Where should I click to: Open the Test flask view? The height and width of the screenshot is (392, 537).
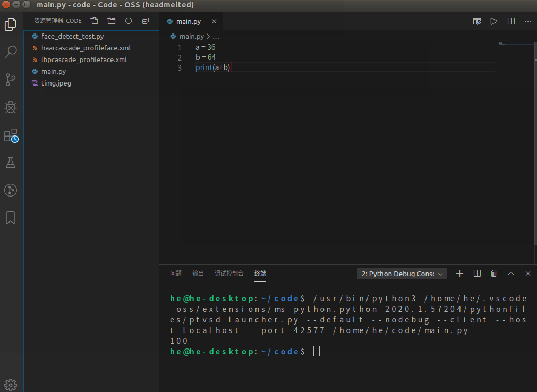pyautogui.click(x=11, y=163)
